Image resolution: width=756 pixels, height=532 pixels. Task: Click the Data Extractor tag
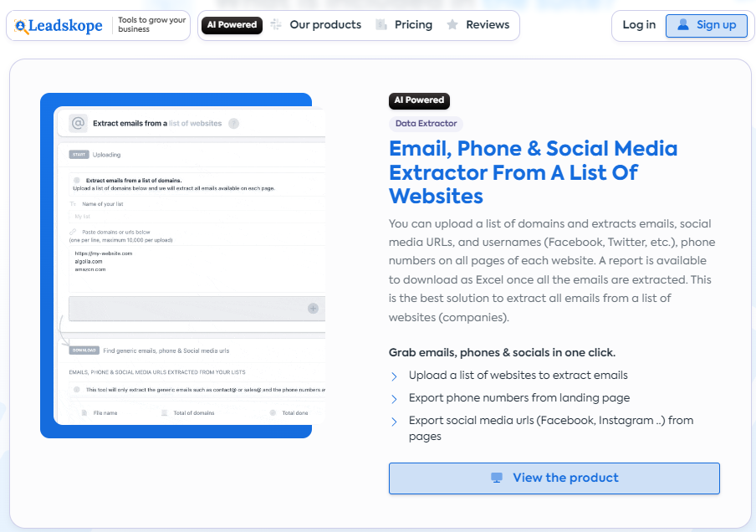(426, 124)
